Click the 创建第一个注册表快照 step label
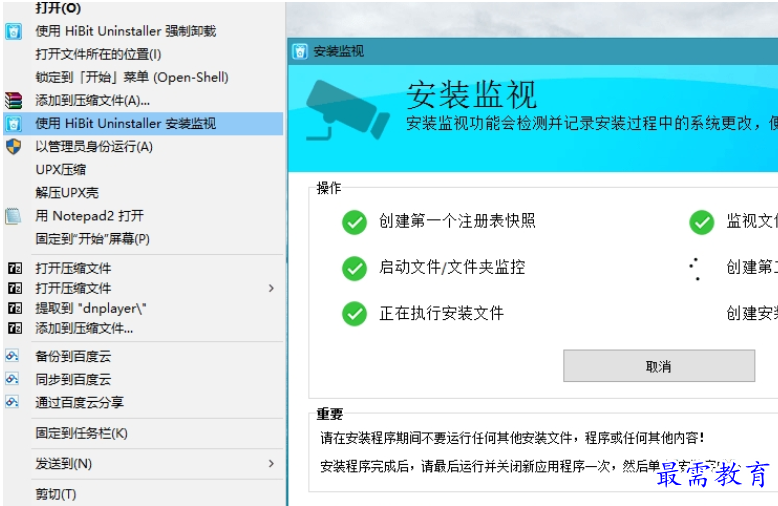This screenshot has height=506, width=778. [x=457, y=221]
